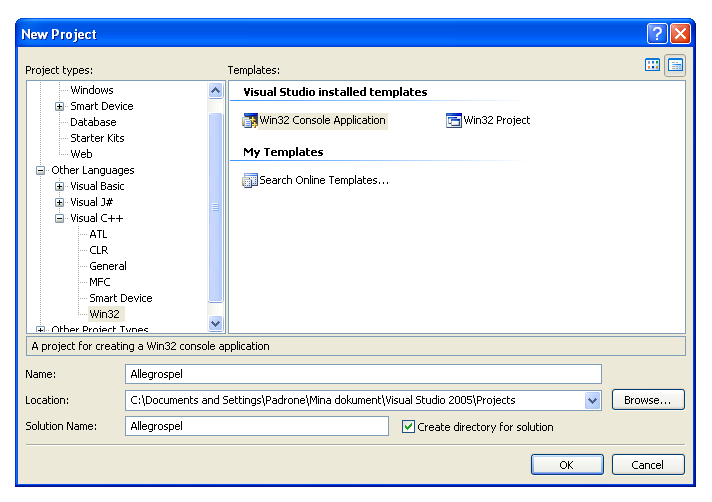Image resolution: width=712 pixels, height=502 pixels.
Task: Select the Visual C++ tree item
Action: pos(97,218)
